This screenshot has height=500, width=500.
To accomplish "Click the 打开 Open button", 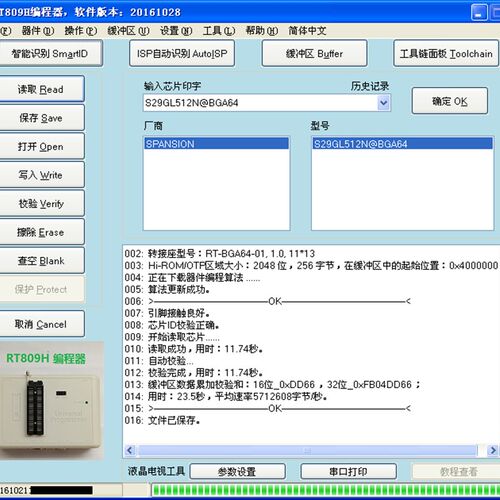I will [41, 146].
